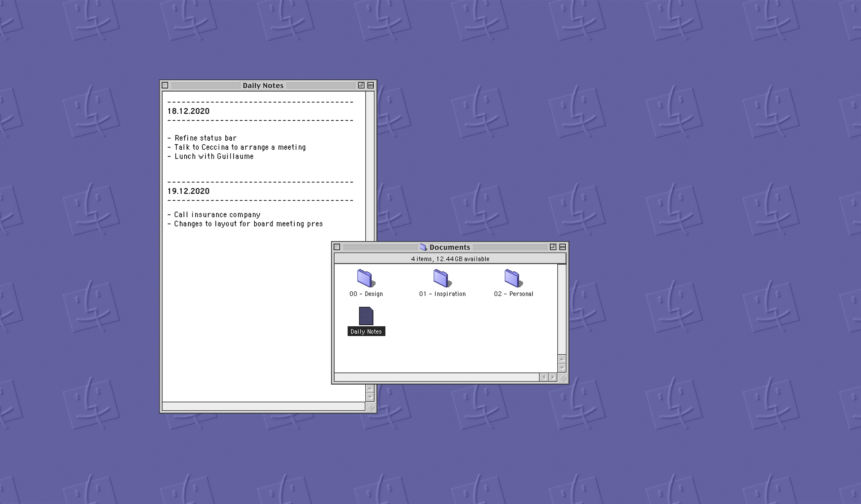Zoom the Daily Notes window
Image resolution: width=861 pixels, height=504 pixels.
click(x=361, y=85)
